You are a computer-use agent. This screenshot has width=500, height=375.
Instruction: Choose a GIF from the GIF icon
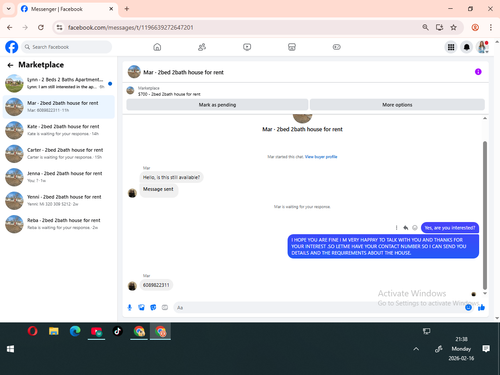(165, 307)
